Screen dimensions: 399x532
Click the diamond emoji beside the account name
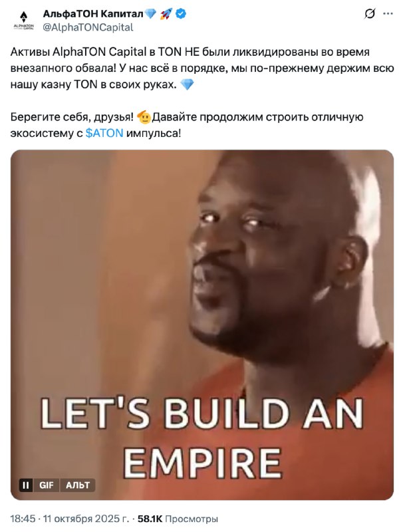tap(151, 14)
